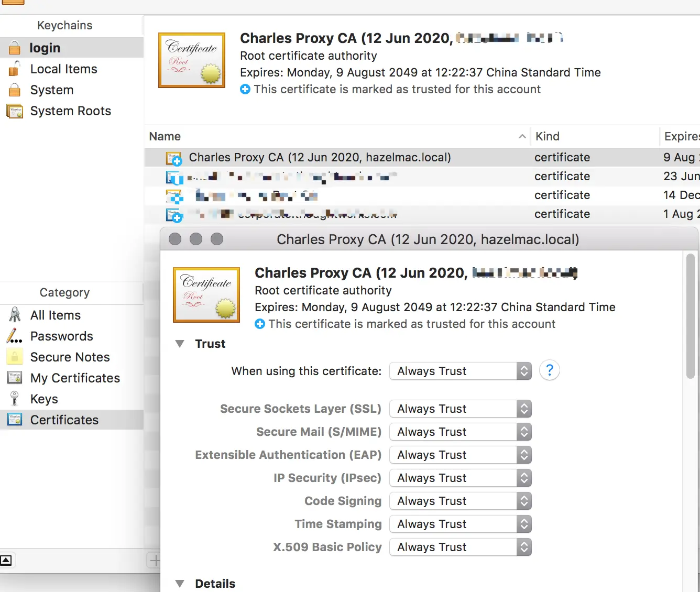Close the Charles Proxy CA detail window
The image size is (700, 592).
175,239
